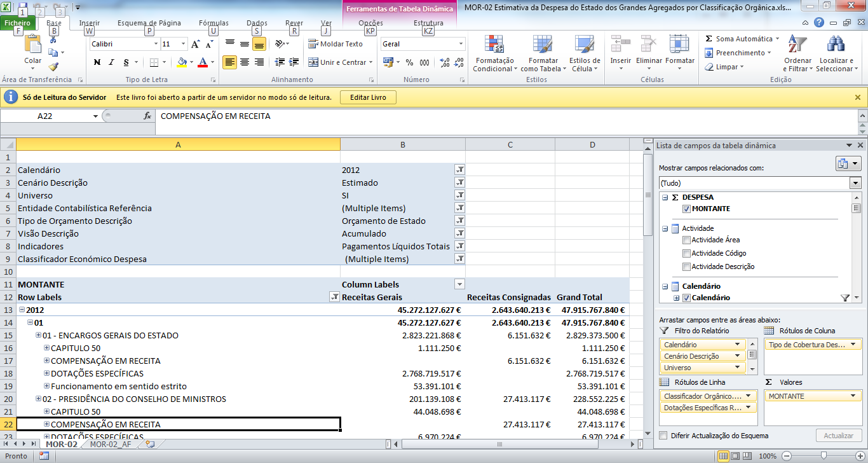Screen dimensions: 868x463
Task: Open Tipo de Cobertura column field menu
Action: pos(853,345)
